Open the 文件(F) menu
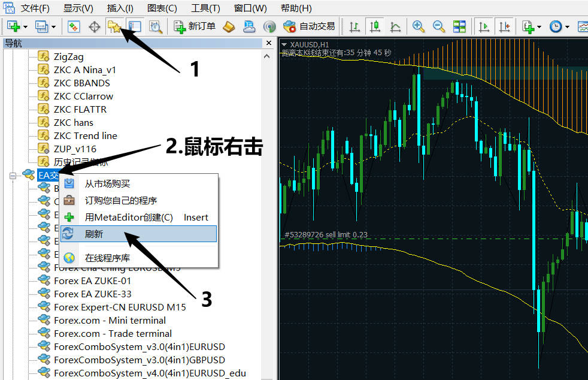The width and height of the screenshot is (588, 380). 35,8
